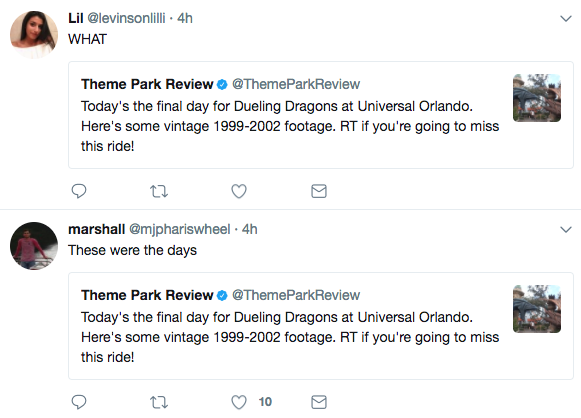The image size is (581, 418).
Task: Click the @levinsonlilli handle
Action: click(126, 18)
